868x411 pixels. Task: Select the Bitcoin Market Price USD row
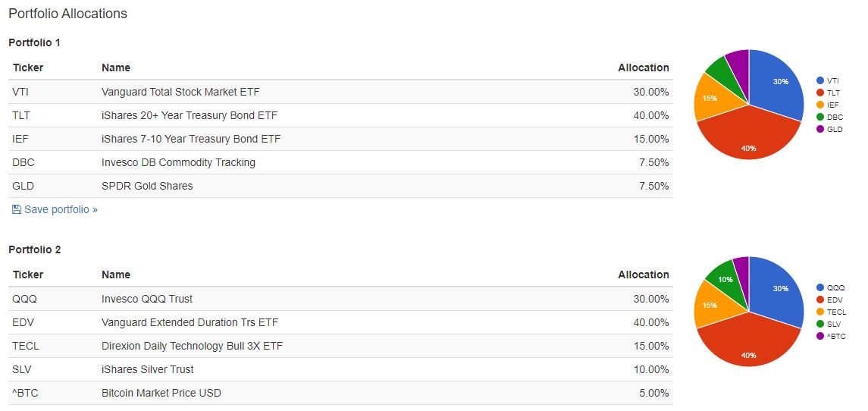click(340, 393)
